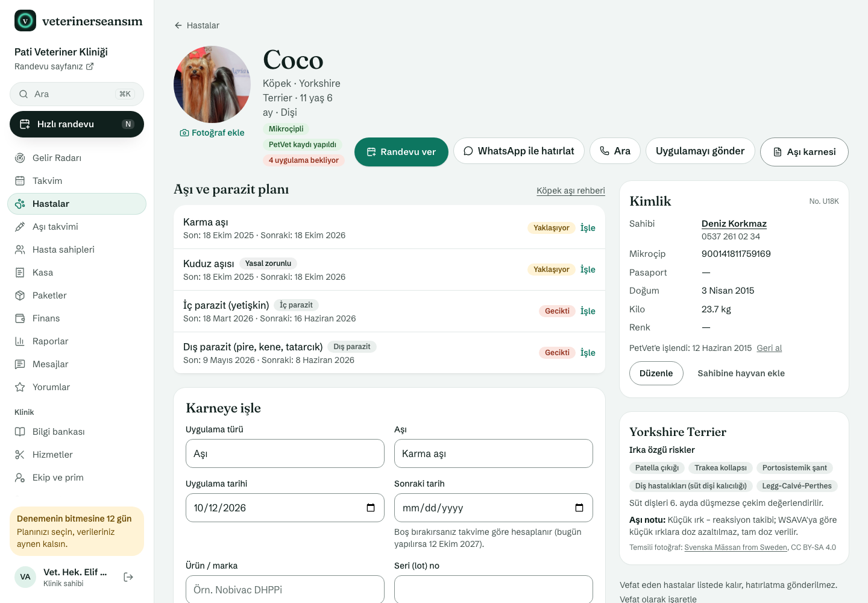Click the Randevu ver button
Screen dimensions: 868x603
click(401, 152)
